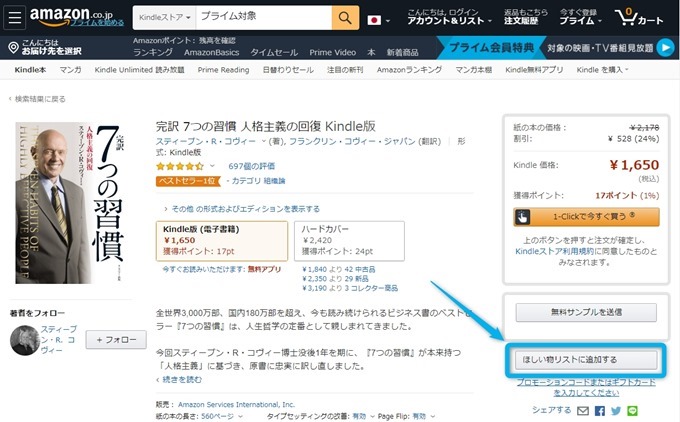The image size is (680, 422).
Task: Click ほしい物リストに追加する button
Action: tap(586, 360)
